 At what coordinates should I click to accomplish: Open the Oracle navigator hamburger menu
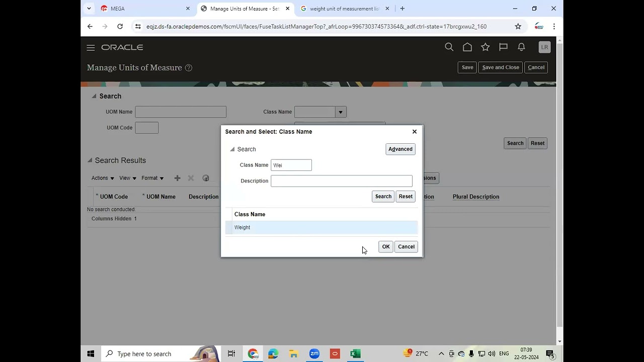tap(91, 47)
